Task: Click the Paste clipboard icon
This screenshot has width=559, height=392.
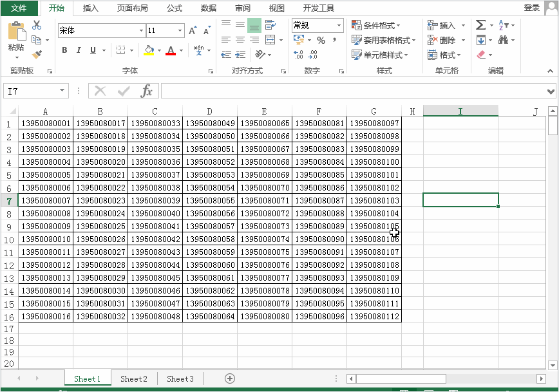Action: 16,31
